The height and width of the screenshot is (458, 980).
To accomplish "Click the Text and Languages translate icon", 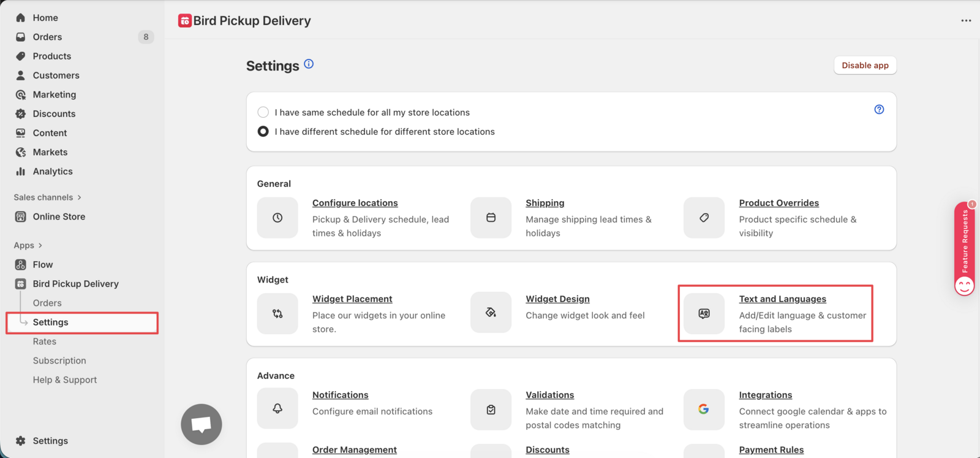I will tap(704, 313).
